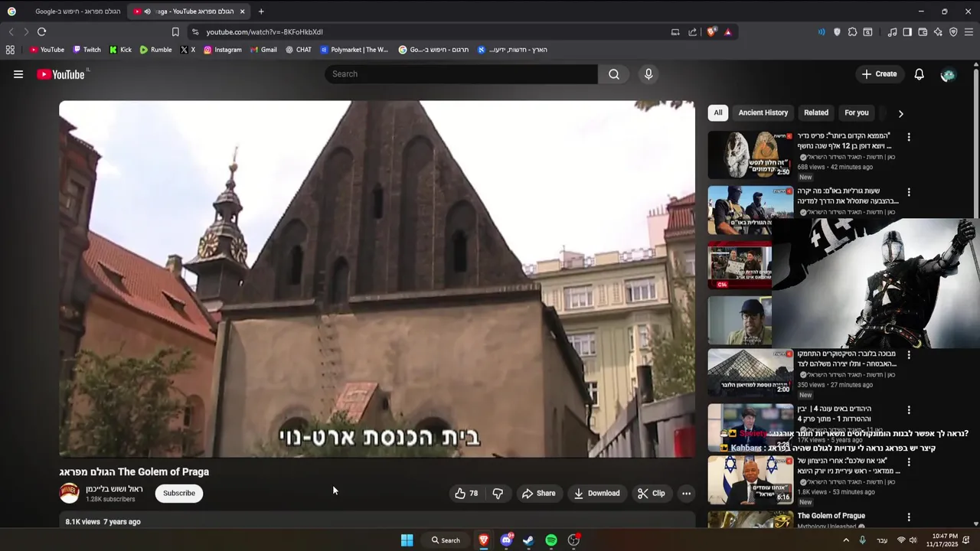The width and height of the screenshot is (980, 551).
Task: Dislike the video with thumbs down
Action: coord(498,494)
